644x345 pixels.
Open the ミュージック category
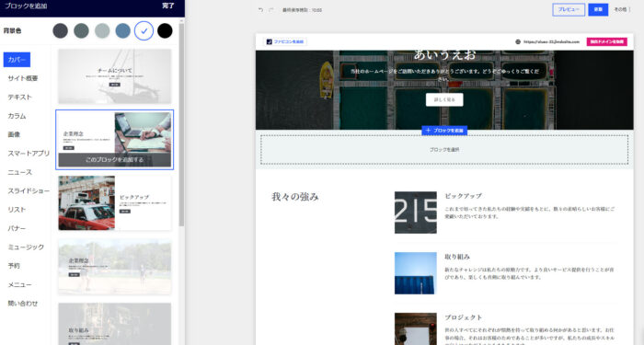26,247
